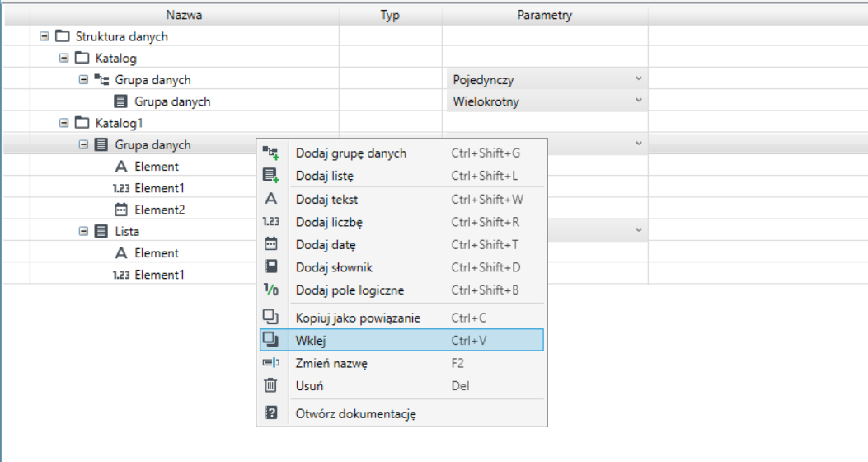Select the Katalog1 tree label
Image resolution: width=868 pixels, height=462 pixels.
pos(119,123)
